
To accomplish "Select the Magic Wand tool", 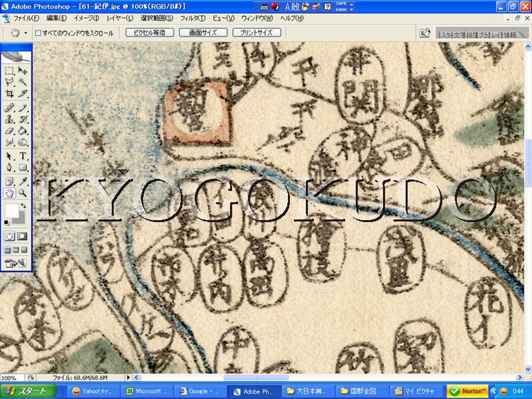I will click(22, 82).
